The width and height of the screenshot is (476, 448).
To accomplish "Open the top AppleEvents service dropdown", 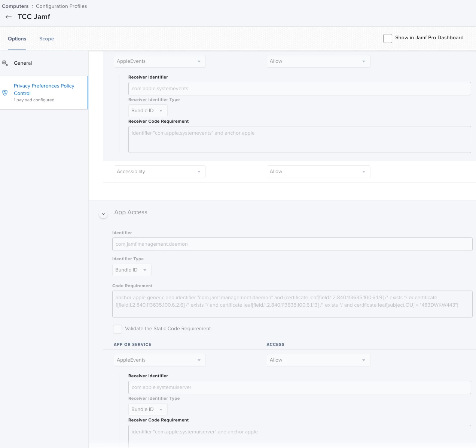I will (160, 61).
